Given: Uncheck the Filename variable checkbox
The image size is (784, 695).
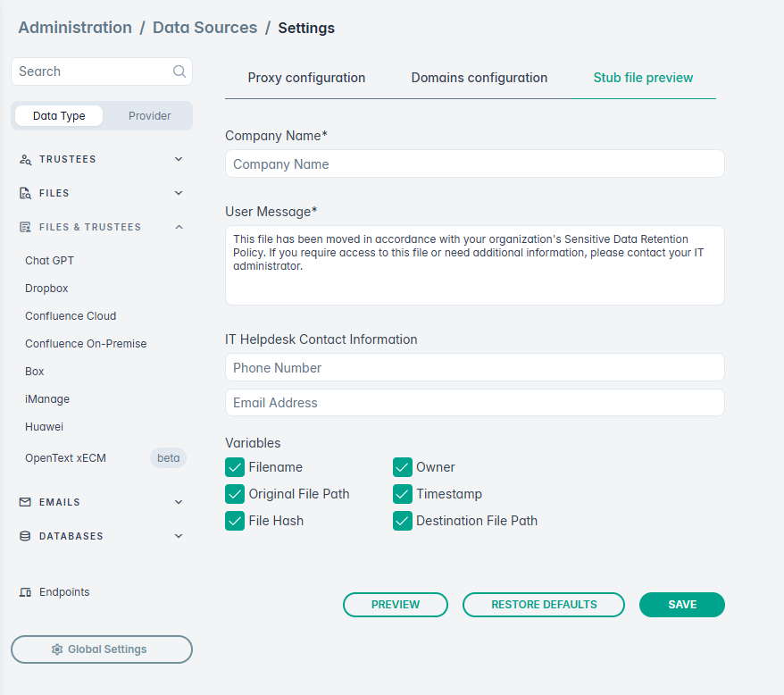Looking at the screenshot, I should (x=235, y=467).
